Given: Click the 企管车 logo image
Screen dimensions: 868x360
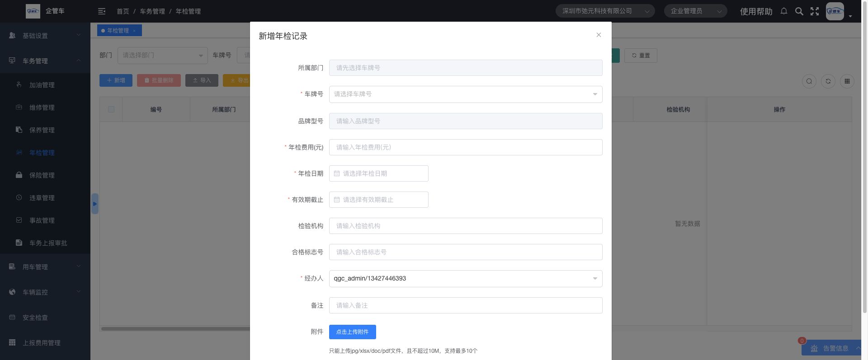Looking at the screenshot, I should pyautogui.click(x=33, y=11).
